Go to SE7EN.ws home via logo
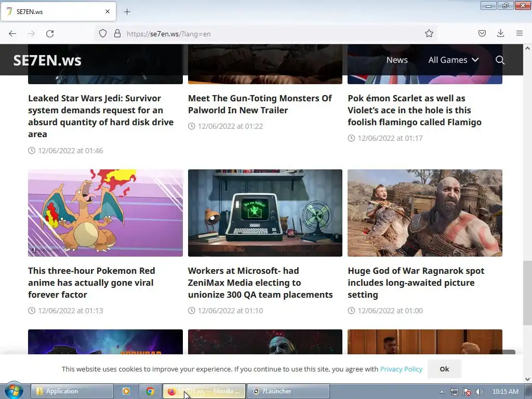 click(47, 60)
